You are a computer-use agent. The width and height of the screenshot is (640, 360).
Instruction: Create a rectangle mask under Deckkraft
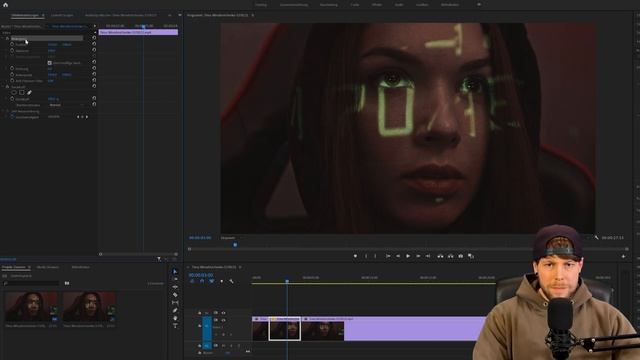[x=22, y=93]
